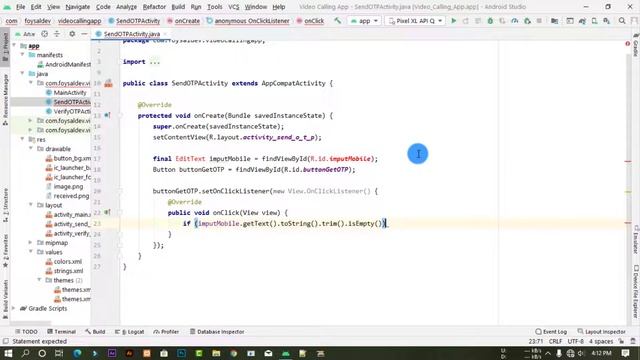Image resolution: width=640 pixels, height=360 pixels.
Task: Open the Build menu
Action: [x=178, y=7]
